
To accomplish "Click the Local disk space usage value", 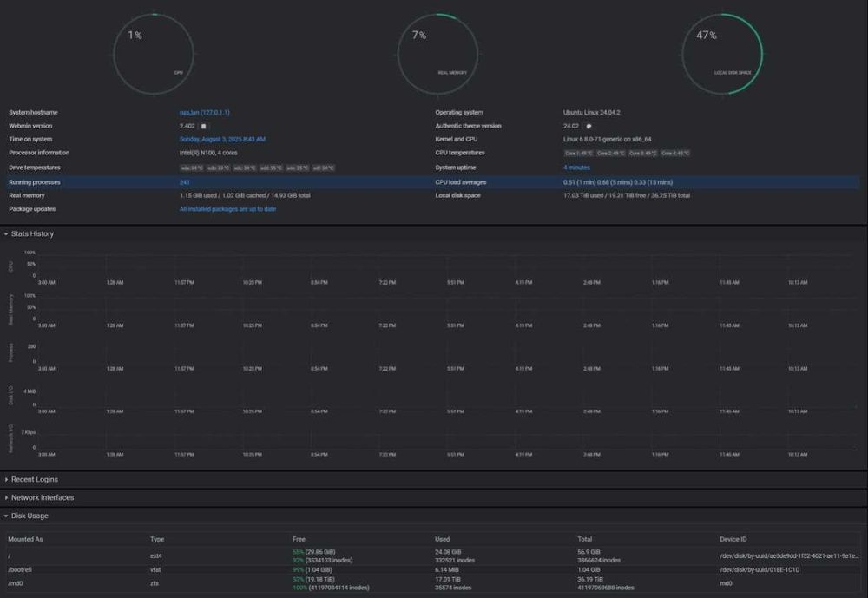I will tap(627, 195).
